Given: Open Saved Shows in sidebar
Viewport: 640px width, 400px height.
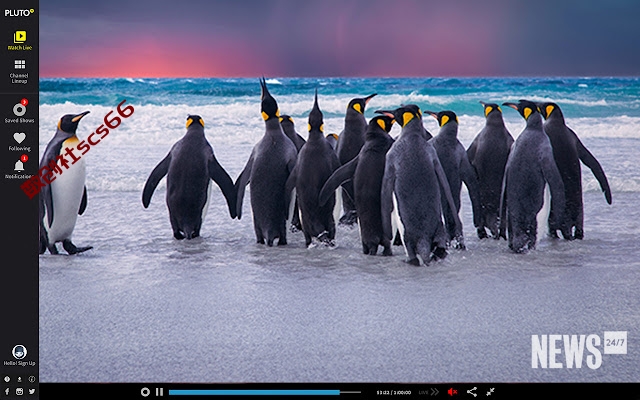Looking at the screenshot, I should click(x=20, y=111).
